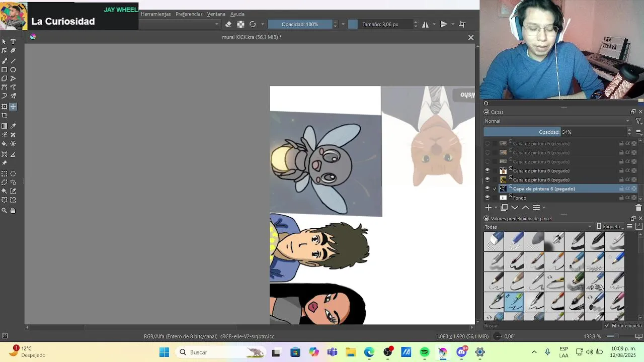Image resolution: width=644 pixels, height=362 pixels.
Task: Toggle lock on Fondo layer
Action: tap(621, 198)
